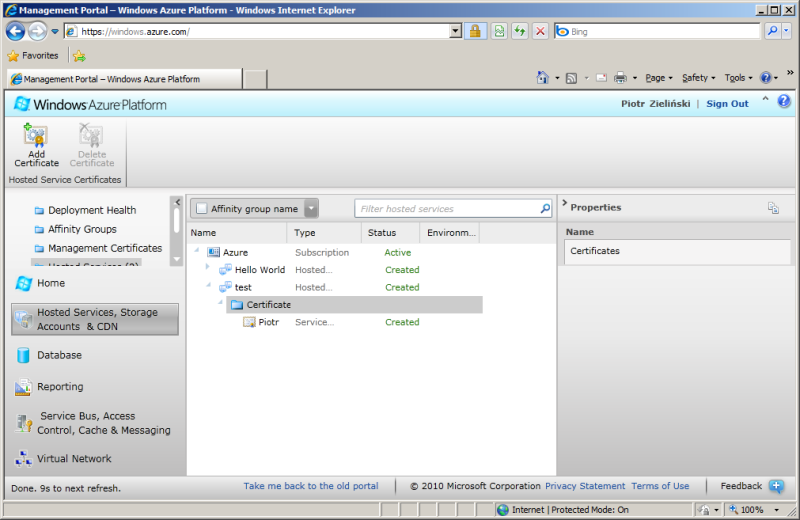Viewport: 800px width, 520px height.
Task: Select Management Certificates in the tree
Action: point(105,248)
